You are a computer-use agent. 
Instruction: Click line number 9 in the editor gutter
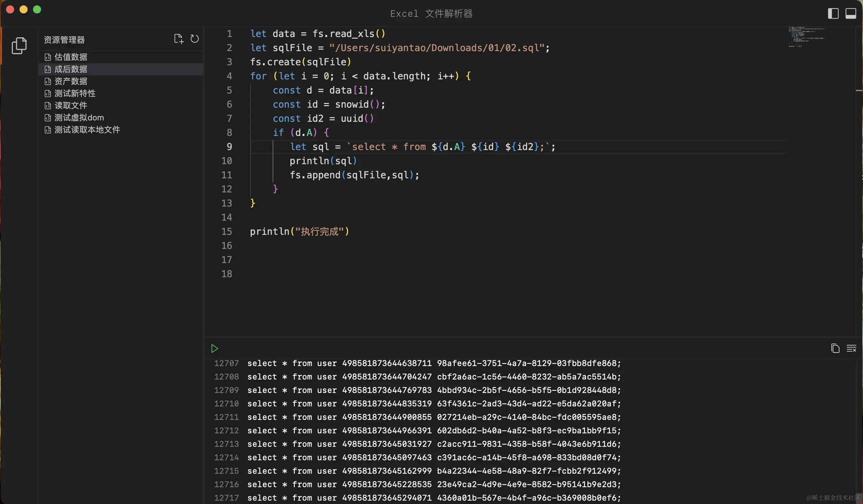[x=229, y=147]
